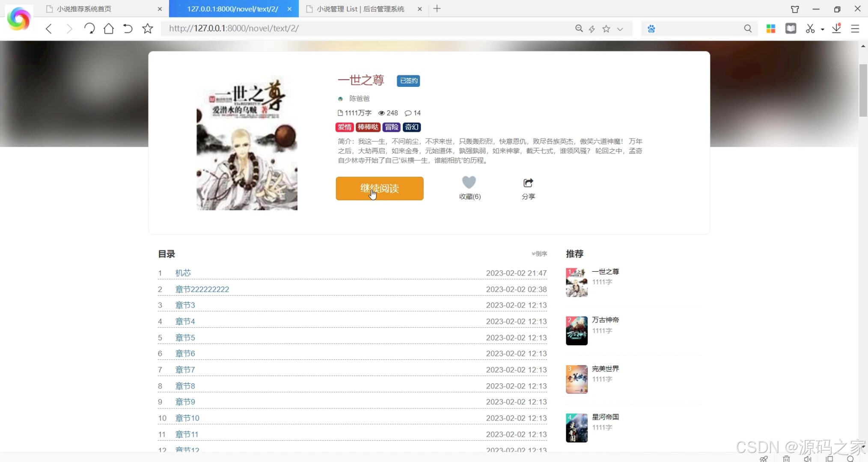The height and width of the screenshot is (462, 868).
Task: Click the zoom magnifier in address bar
Action: (579, 29)
